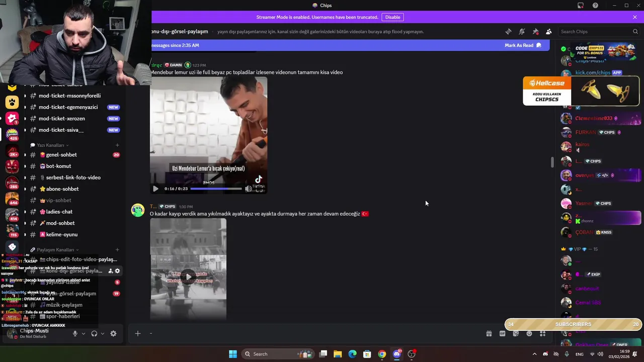This screenshot has height=362, width=644.
Task: Collapse the Yazı Kanalları category
Action: 50,145
